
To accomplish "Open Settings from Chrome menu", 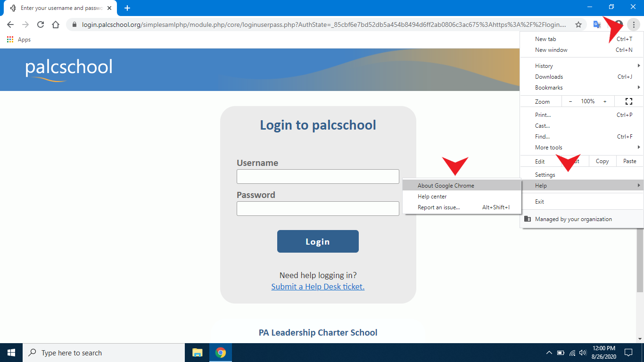I will (x=582, y=175).
